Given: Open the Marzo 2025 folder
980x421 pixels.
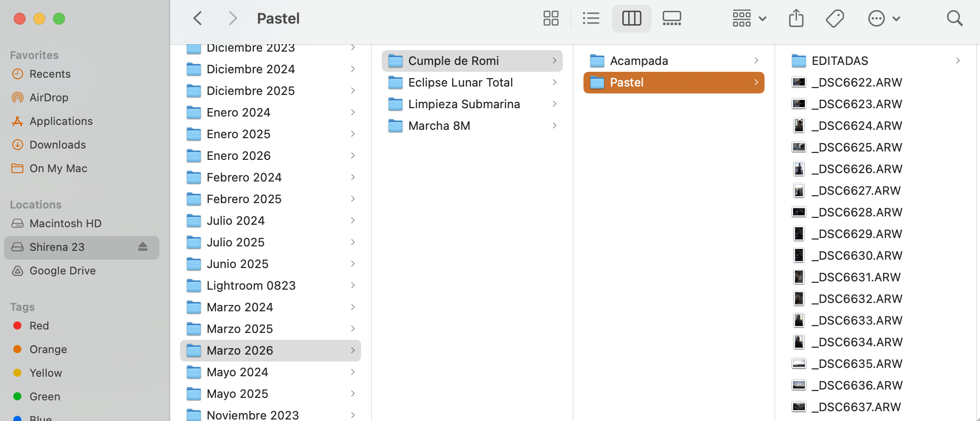Looking at the screenshot, I should (271, 329).
